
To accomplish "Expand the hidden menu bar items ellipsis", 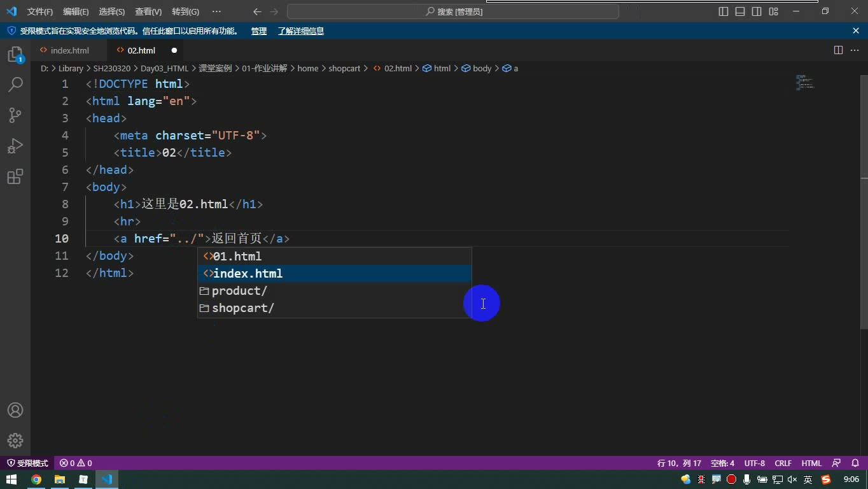I will (216, 11).
